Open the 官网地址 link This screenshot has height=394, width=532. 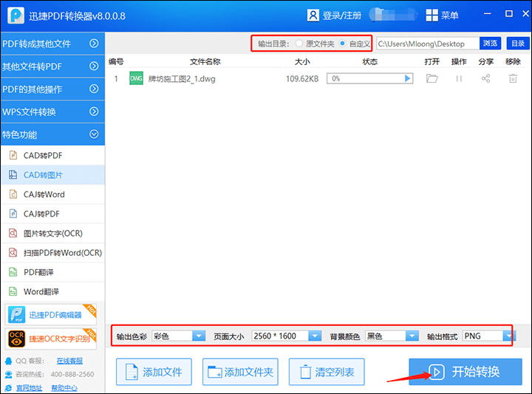click(x=29, y=388)
